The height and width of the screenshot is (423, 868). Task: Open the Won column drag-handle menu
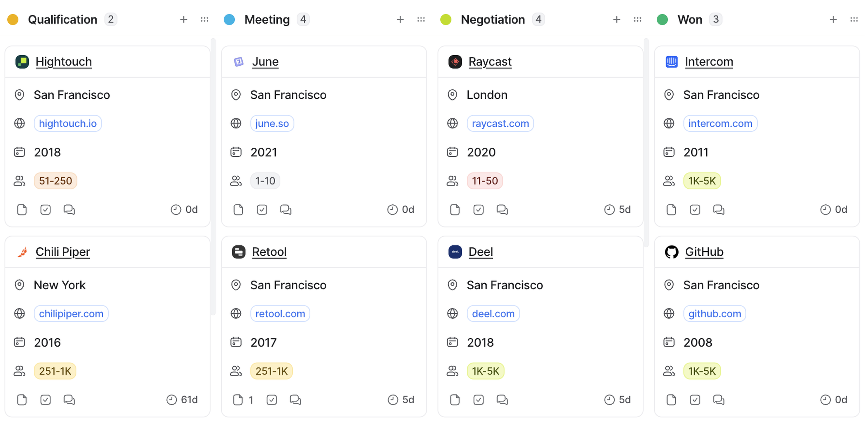[854, 19]
